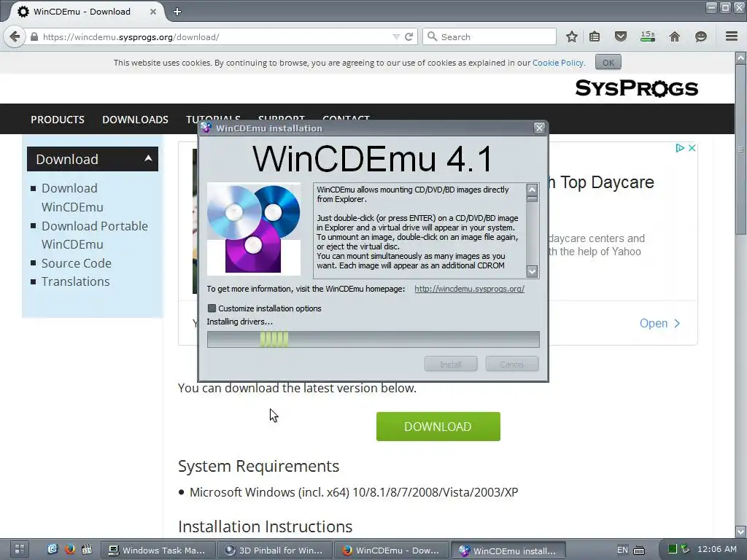Switch to WinCDEmu - Download Firefox taskbar item
The width and height of the screenshot is (747, 560).
click(392, 550)
